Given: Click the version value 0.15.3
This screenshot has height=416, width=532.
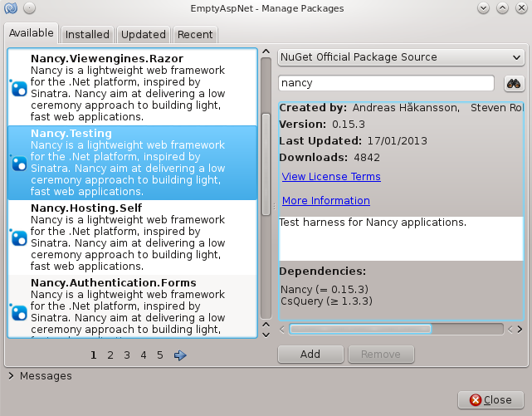Looking at the screenshot, I should [x=349, y=125].
